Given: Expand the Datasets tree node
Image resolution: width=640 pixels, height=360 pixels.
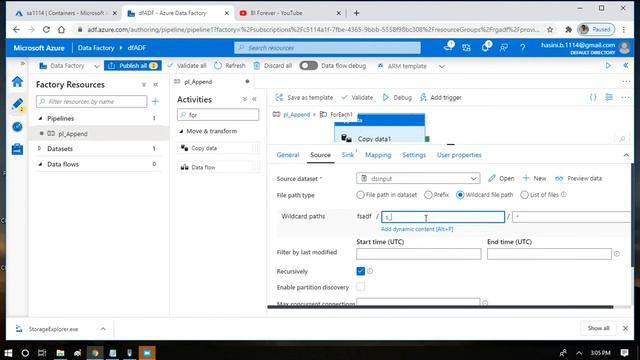Looking at the screenshot, I should [40, 149].
